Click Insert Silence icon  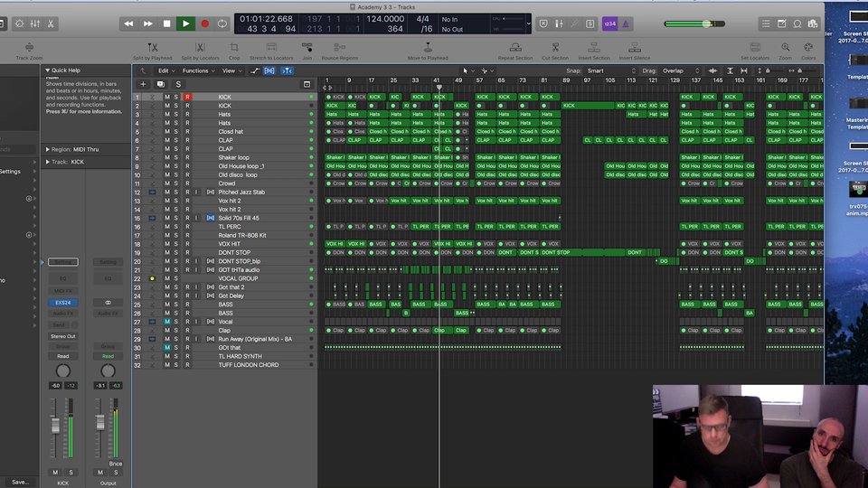tap(635, 48)
